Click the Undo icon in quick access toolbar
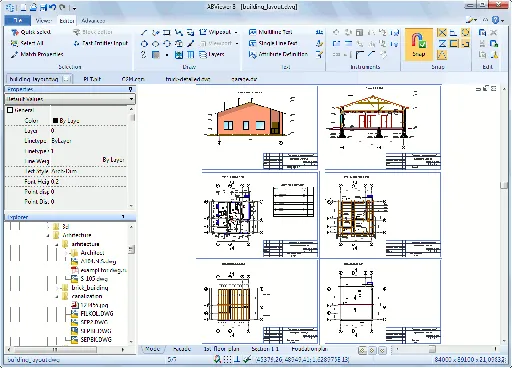The width and height of the screenshot is (512, 368). (53, 7)
